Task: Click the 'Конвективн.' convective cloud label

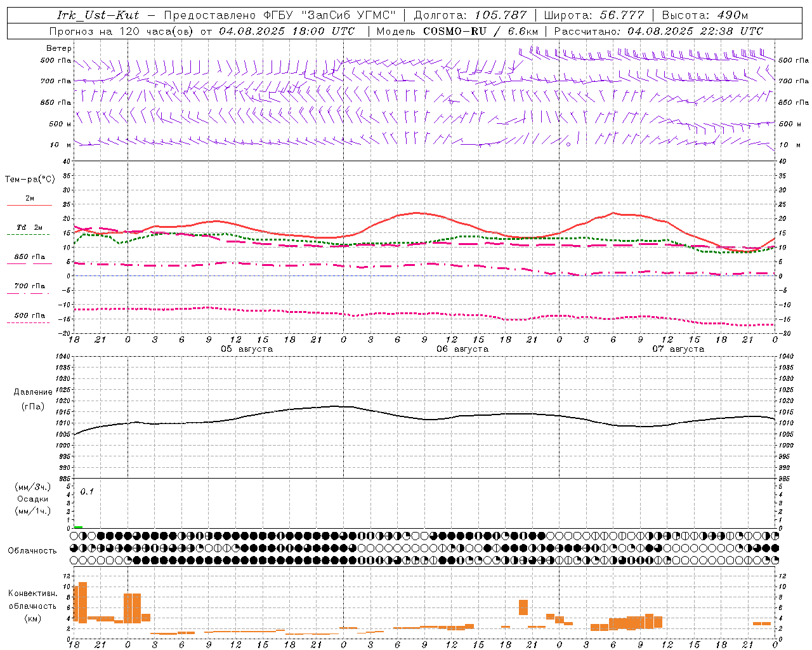Action: [x=33, y=594]
